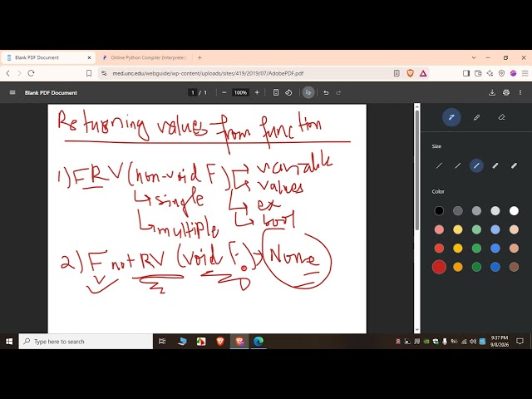
Task: Toggle the annotation draw mode button
Action: coord(308,92)
